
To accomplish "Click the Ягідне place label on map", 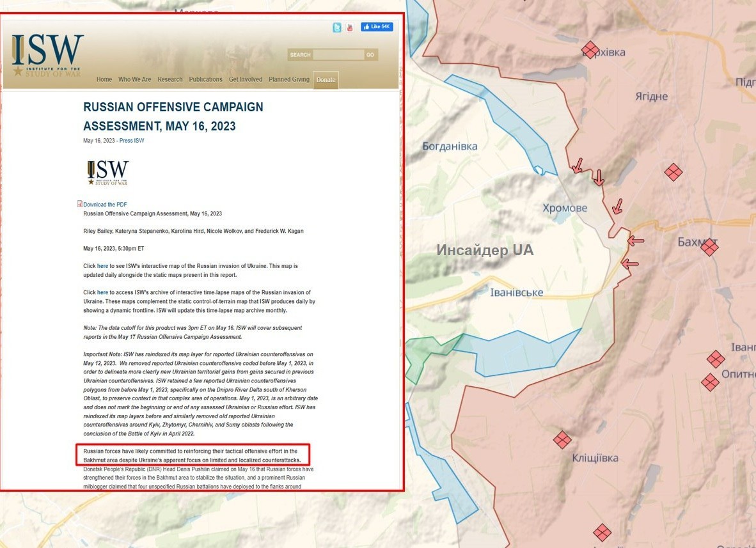I will (x=651, y=96).
